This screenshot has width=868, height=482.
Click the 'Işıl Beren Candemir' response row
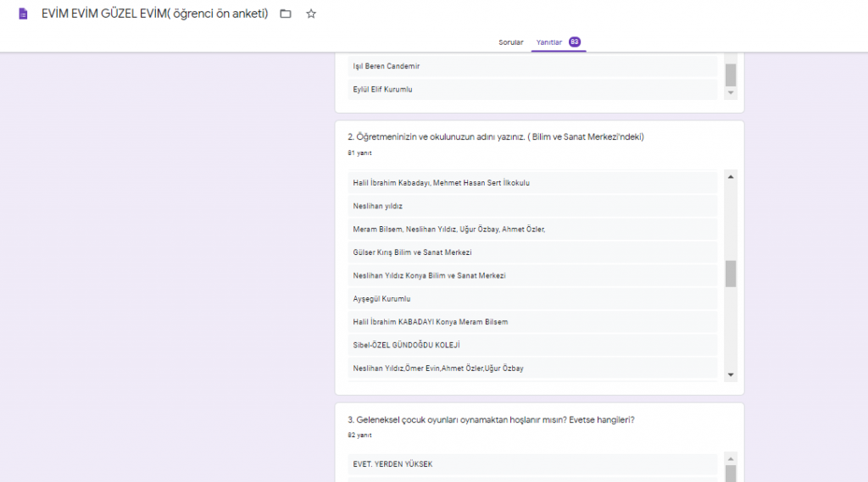click(386, 66)
